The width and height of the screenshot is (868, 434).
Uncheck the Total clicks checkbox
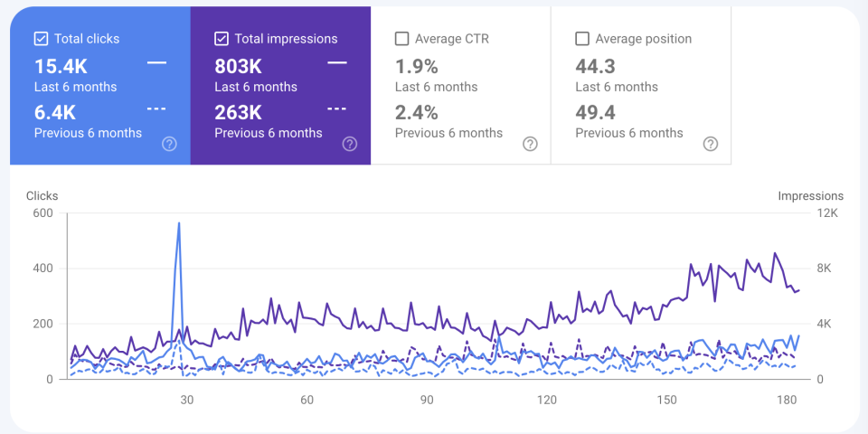[41, 39]
